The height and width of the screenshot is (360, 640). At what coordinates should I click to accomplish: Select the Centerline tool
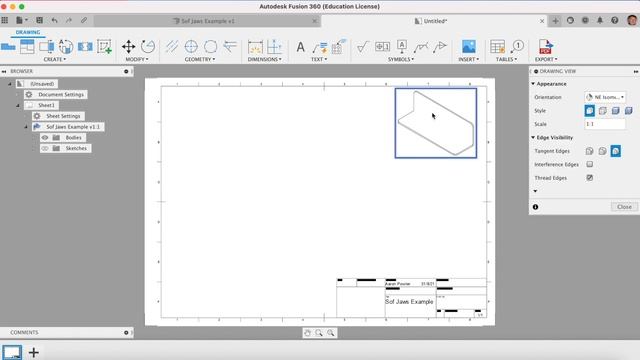[x=172, y=47]
